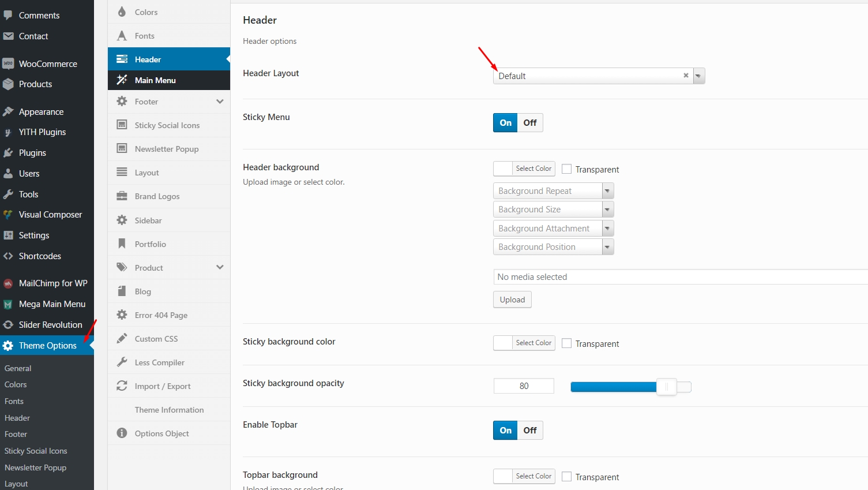This screenshot has height=490, width=868.
Task: Expand the Background Repeat dropdown
Action: click(607, 190)
